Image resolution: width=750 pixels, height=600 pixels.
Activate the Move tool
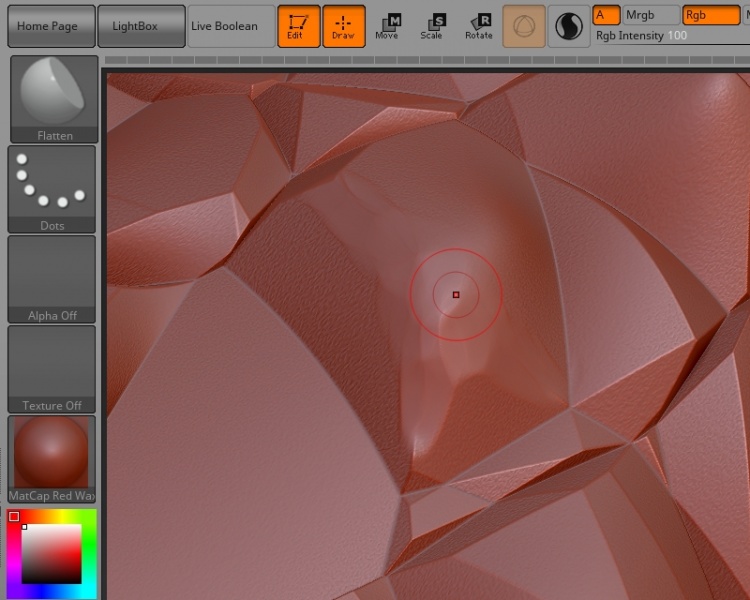pos(388,26)
